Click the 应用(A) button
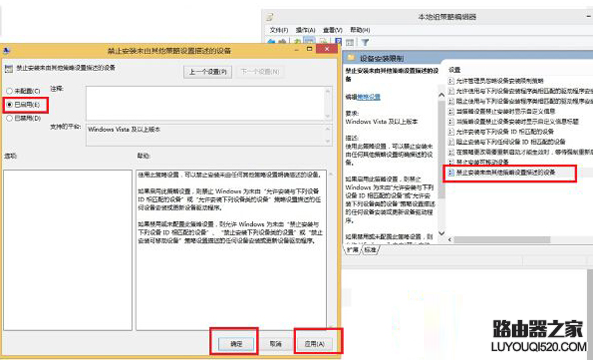This screenshot has width=593, height=360. pos(315,343)
